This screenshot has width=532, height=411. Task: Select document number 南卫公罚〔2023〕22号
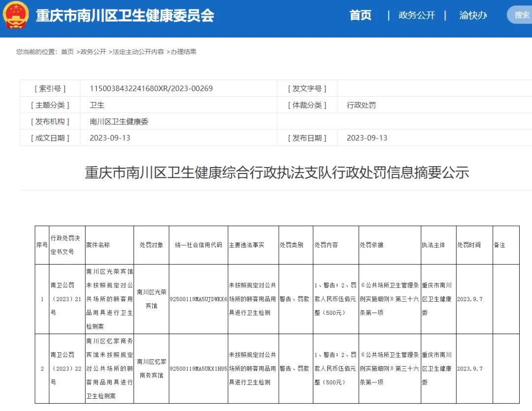click(66, 369)
